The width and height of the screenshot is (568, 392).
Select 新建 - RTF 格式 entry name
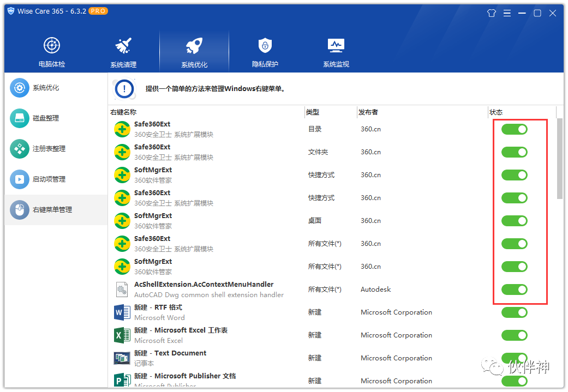tap(158, 307)
